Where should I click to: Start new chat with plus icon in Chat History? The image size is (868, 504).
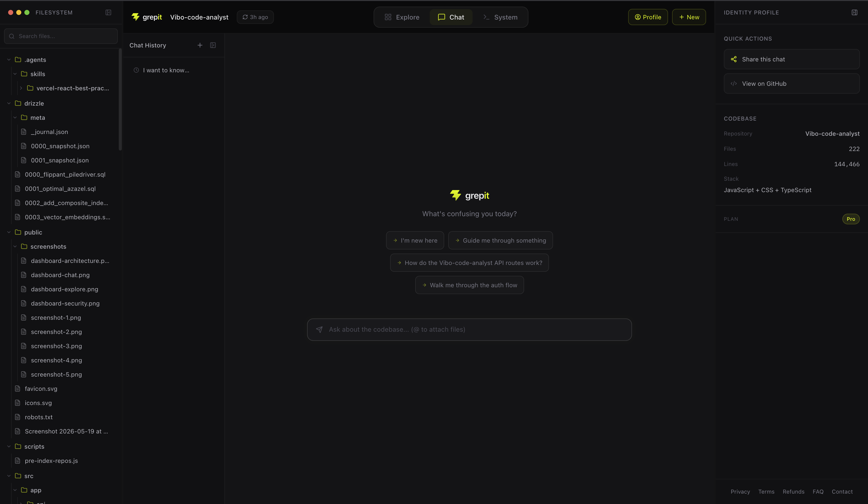200,45
